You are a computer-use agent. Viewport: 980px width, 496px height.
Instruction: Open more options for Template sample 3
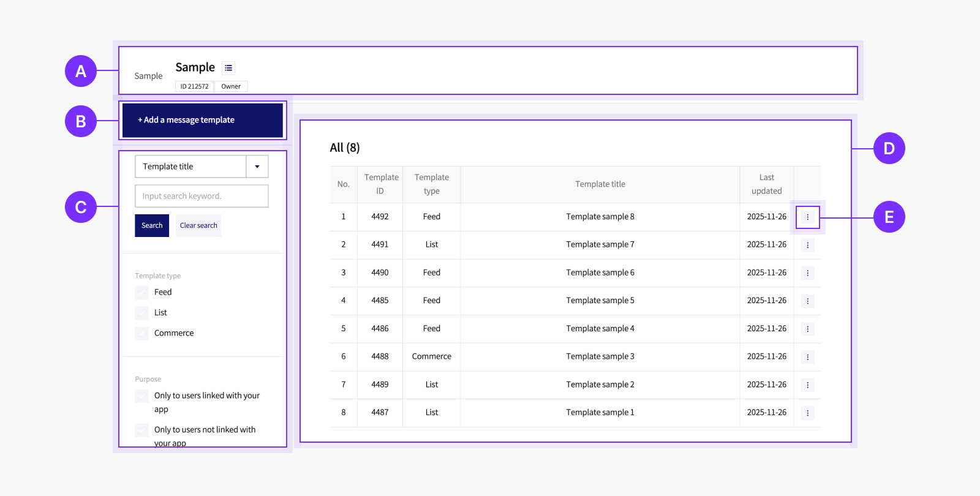pos(807,357)
